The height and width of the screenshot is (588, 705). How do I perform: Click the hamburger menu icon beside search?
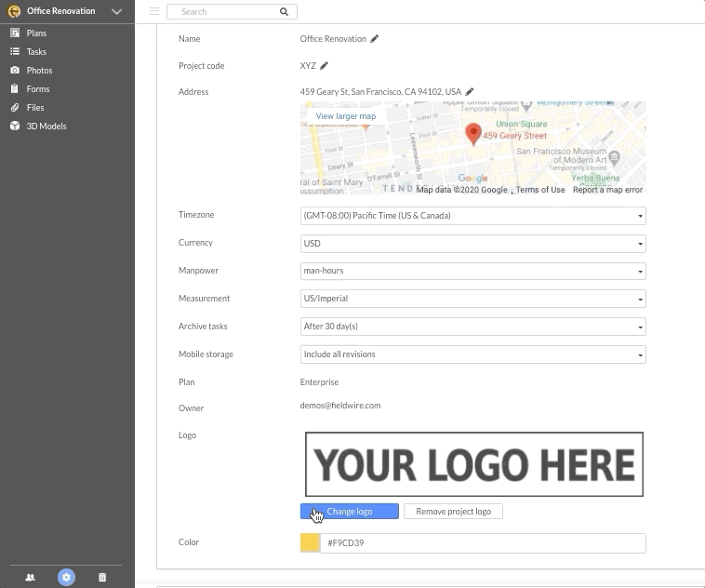154,11
